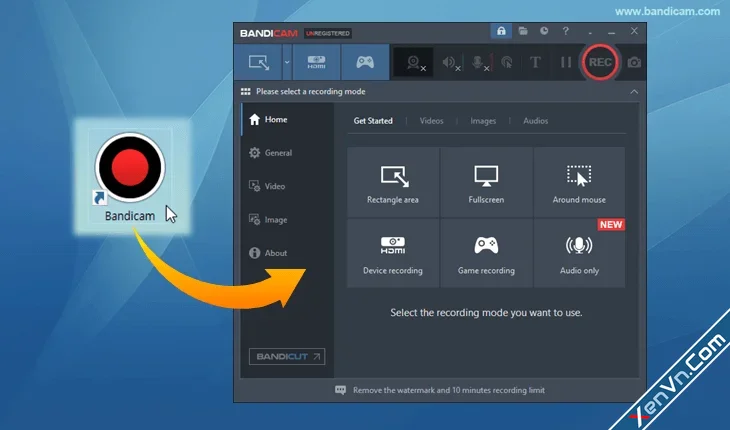Click the Select the recording mode you want text
The image size is (730, 430).
point(486,313)
